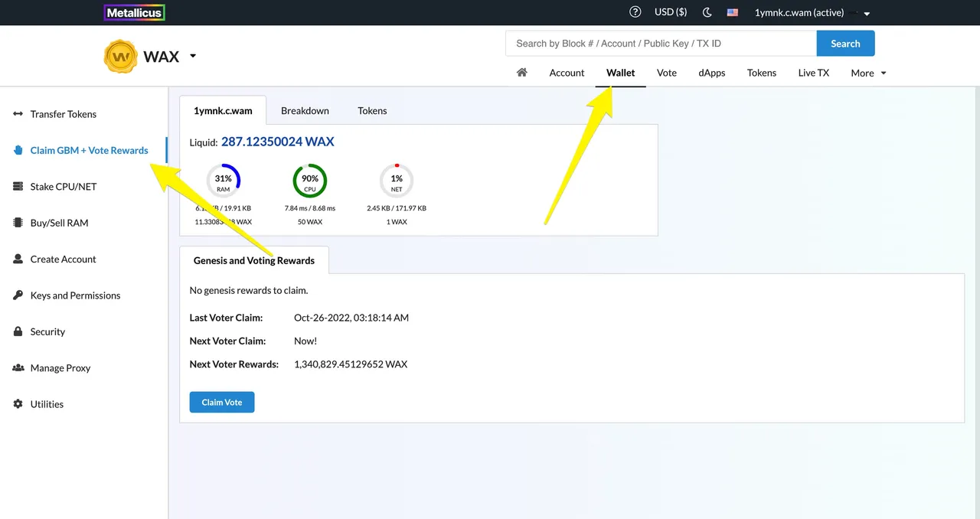Click the Create Account person icon

[18, 259]
